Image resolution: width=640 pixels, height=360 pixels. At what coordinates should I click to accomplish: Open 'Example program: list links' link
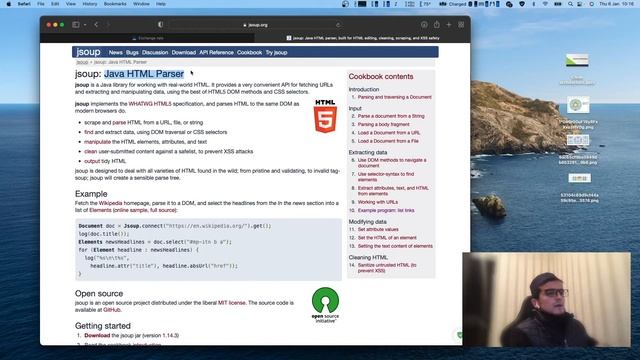click(386, 211)
